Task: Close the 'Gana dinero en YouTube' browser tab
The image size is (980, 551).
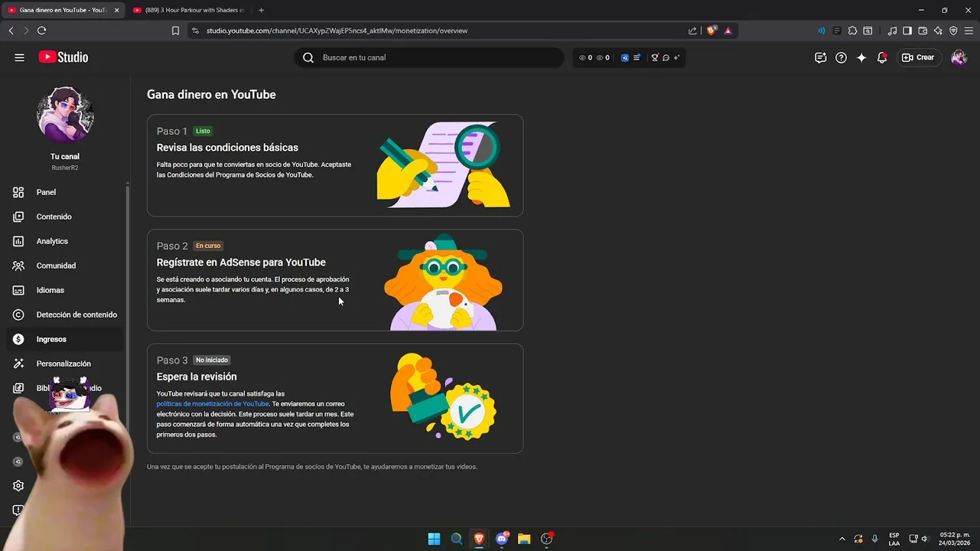Action: [x=116, y=10]
